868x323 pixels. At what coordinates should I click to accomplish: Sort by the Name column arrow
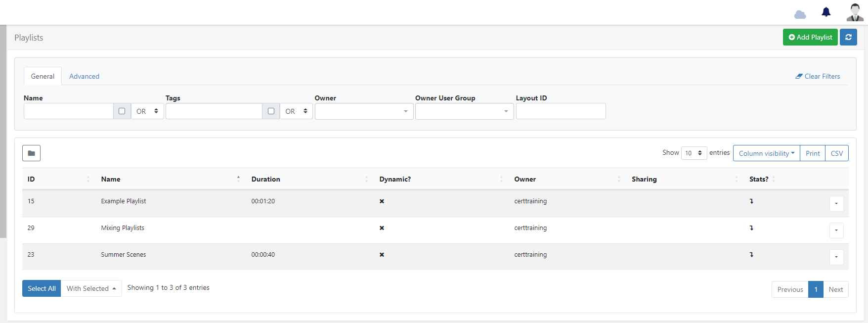click(x=238, y=179)
